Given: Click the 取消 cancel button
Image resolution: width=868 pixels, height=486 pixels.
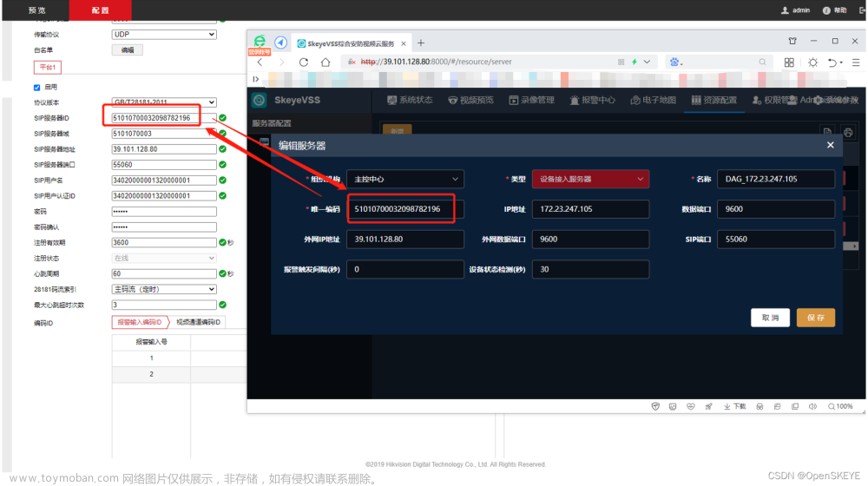Looking at the screenshot, I should [770, 318].
